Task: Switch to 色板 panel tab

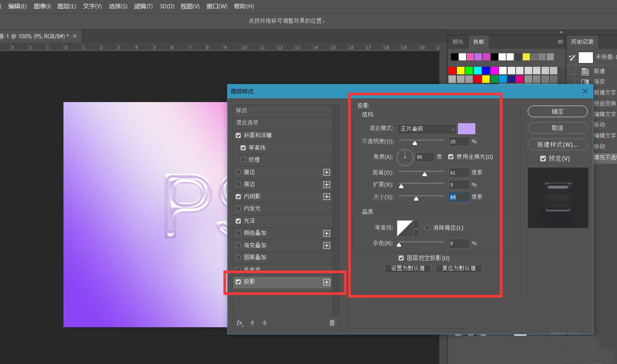Action: [478, 42]
